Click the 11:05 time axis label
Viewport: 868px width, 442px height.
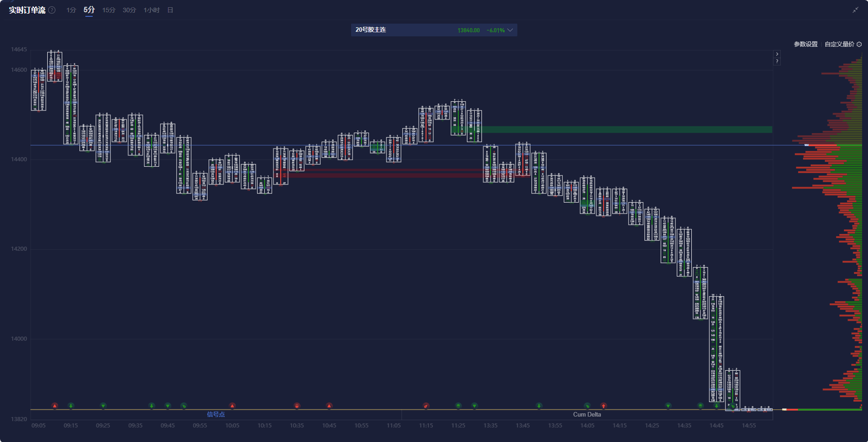(x=394, y=426)
